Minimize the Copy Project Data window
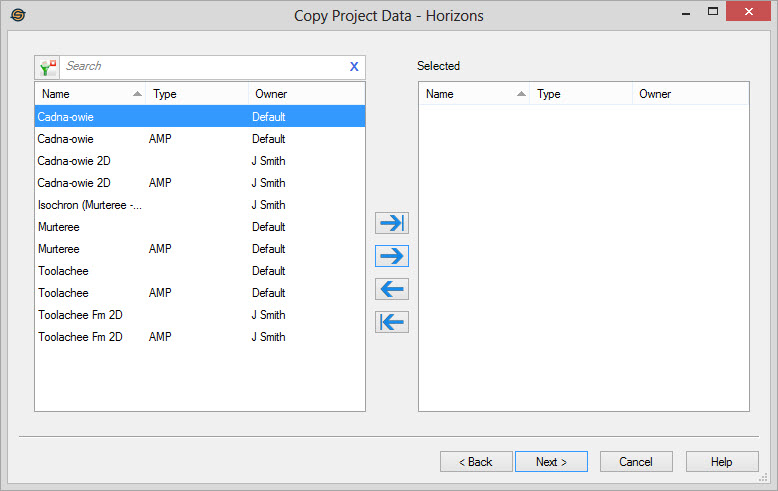The width and height of the screenshot is (778, 491). click(x=686, y=12)
